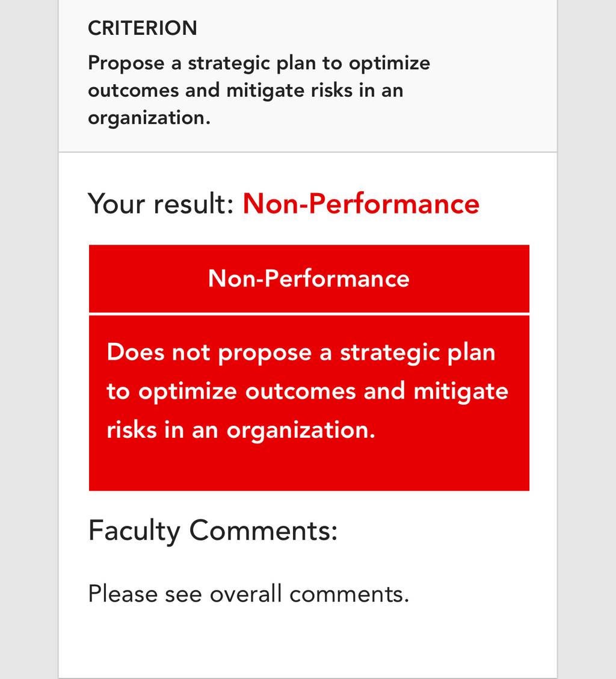Click the 'risks in an organization.' line in red box
616x679 pixels.
tap(241, 431)
